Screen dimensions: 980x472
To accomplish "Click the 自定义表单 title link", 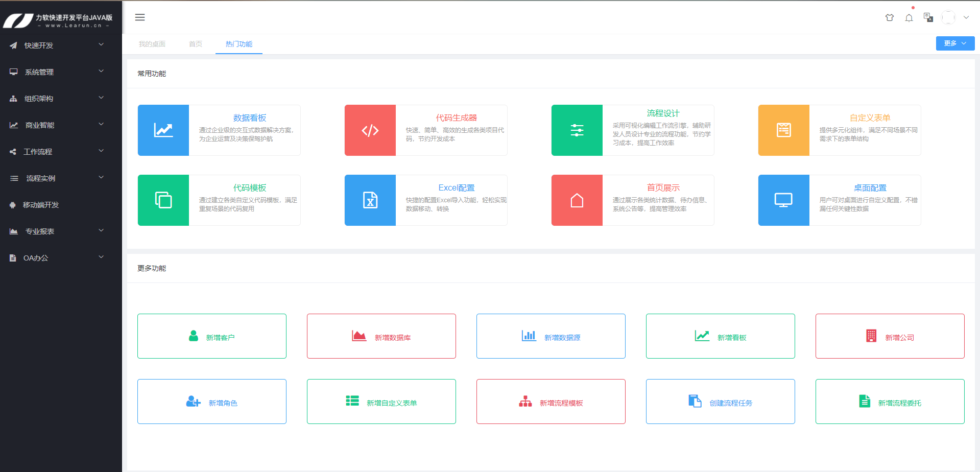I will click(870, 118).
